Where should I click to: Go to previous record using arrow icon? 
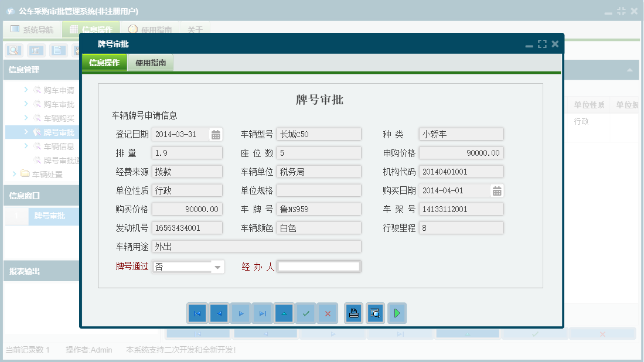coord(219,313)
